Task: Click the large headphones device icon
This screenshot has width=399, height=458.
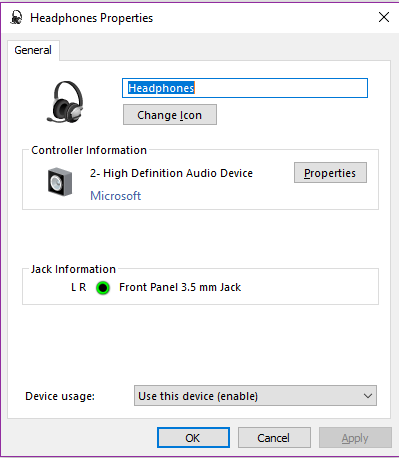Action: (65, 102)
